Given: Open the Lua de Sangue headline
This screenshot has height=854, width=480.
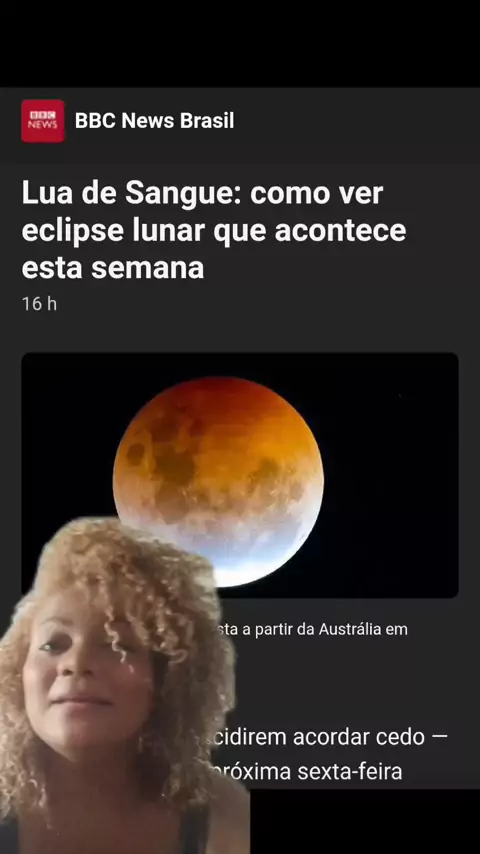Looking at the screenshot, I should 214,230.
